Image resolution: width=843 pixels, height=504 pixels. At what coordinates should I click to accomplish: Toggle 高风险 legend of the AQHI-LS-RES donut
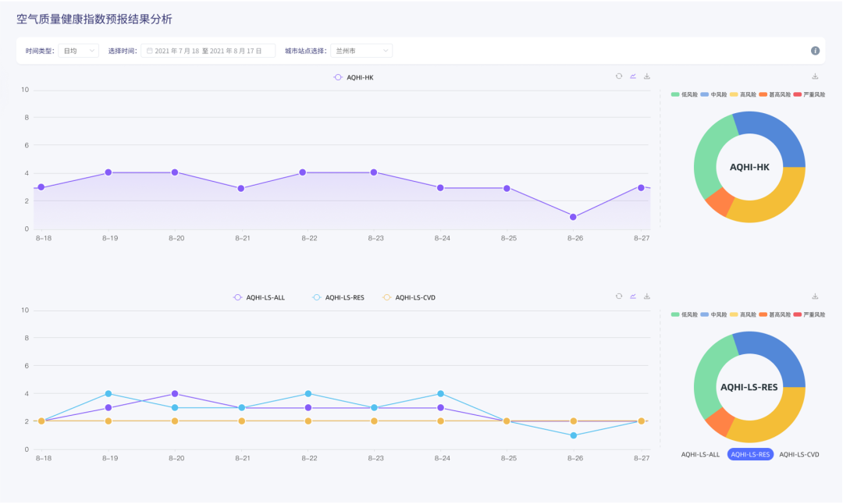742,314
